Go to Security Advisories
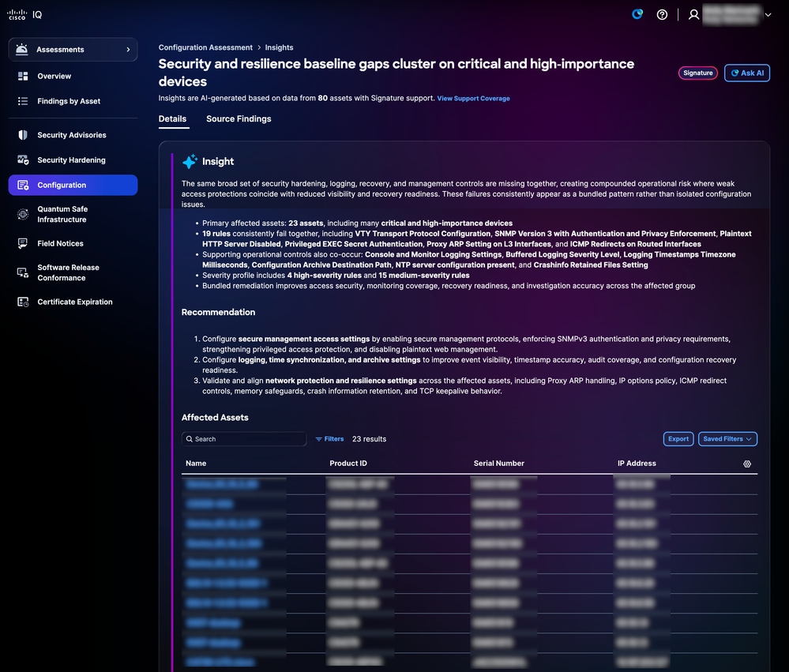This screenshot has height=672, width=789. (x=71, y=135)
